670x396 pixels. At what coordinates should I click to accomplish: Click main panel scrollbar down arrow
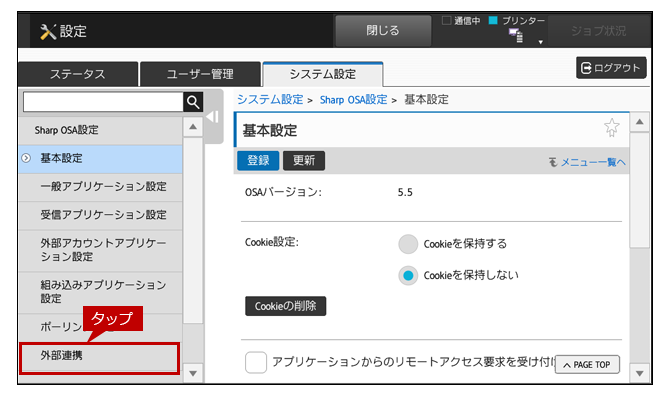point(640,373)
